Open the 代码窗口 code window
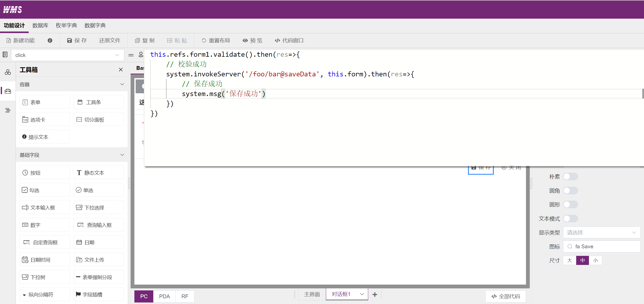This screenshot has width=644, height=304. 289,41
